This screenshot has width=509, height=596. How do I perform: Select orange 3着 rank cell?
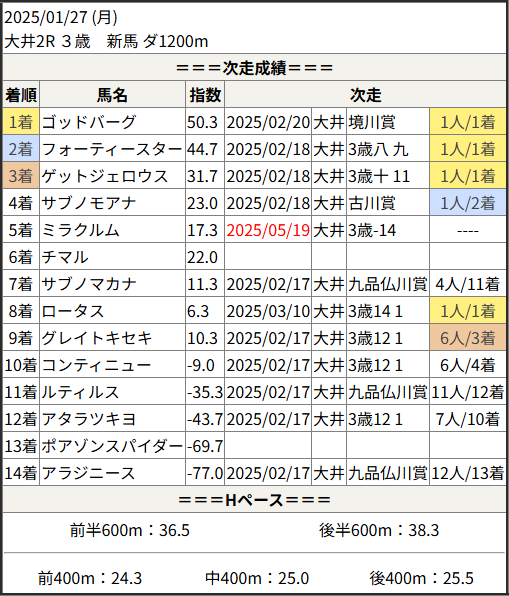click(21, 176)
